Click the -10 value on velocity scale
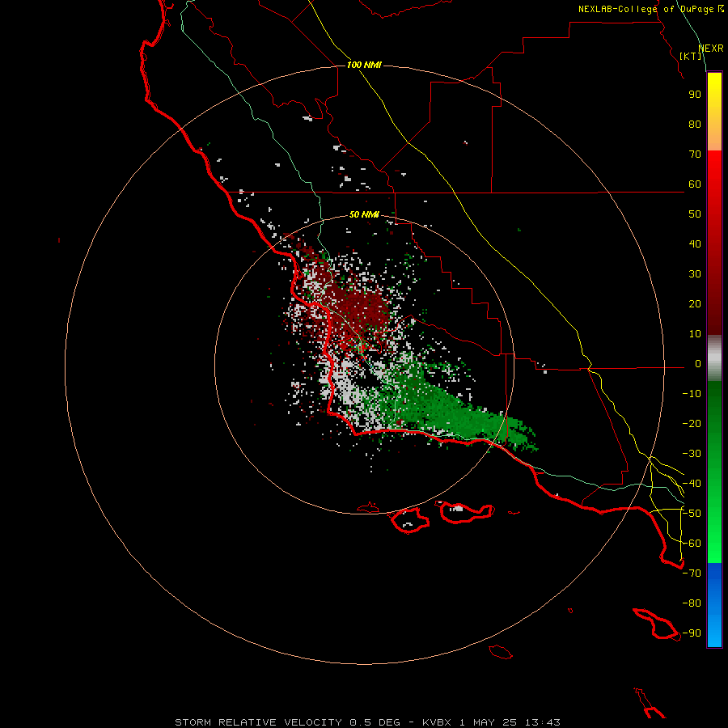 pyautogui.click(x=692, y=394)
